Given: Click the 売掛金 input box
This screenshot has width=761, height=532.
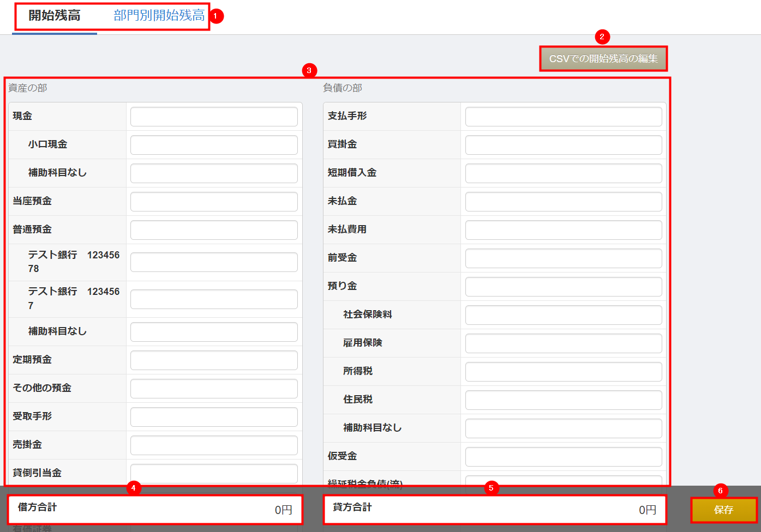Looking at the screenshot, I should (x=214, y=445).
